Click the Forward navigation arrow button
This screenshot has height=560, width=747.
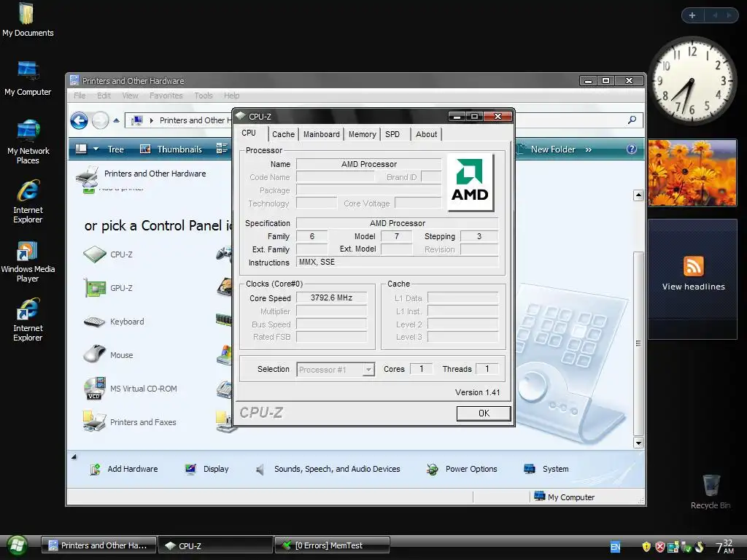tap(100, 120)
